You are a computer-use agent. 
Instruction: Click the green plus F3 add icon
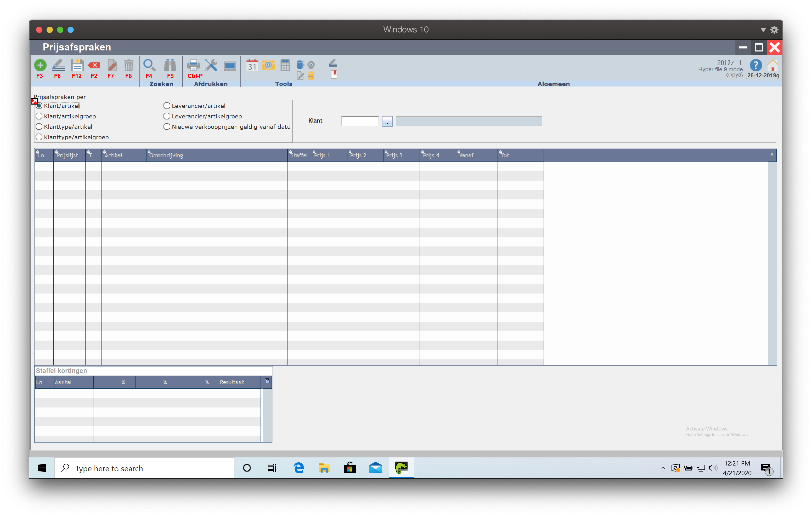click(40, 65)
